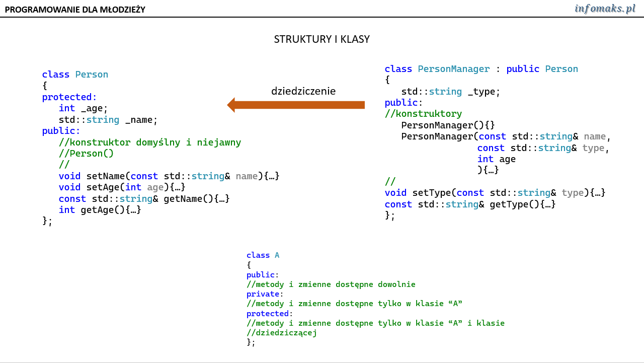Select the 'int _age;' declaration
Viewport: 644px width, 363px height.
(x=84, y=108)
